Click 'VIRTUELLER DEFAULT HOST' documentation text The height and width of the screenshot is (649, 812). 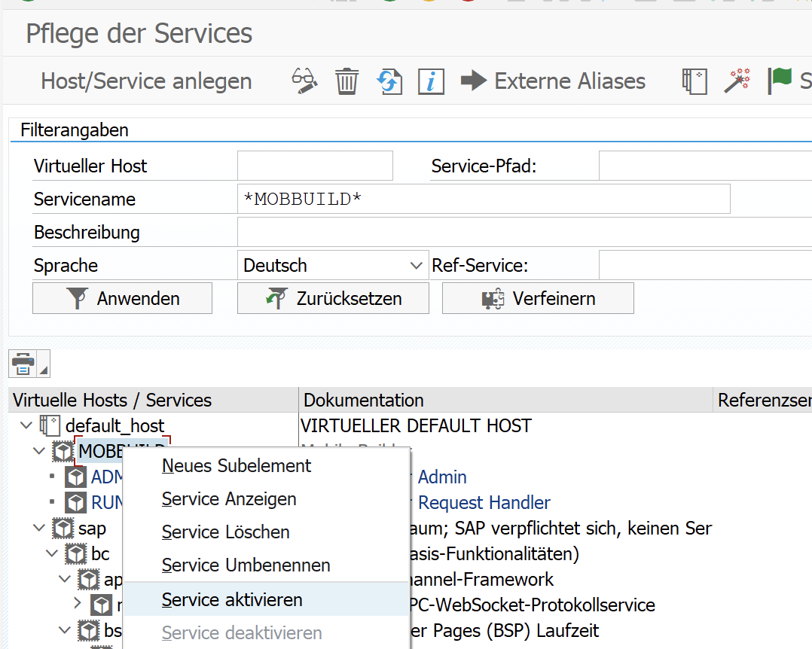pos(416,425)
